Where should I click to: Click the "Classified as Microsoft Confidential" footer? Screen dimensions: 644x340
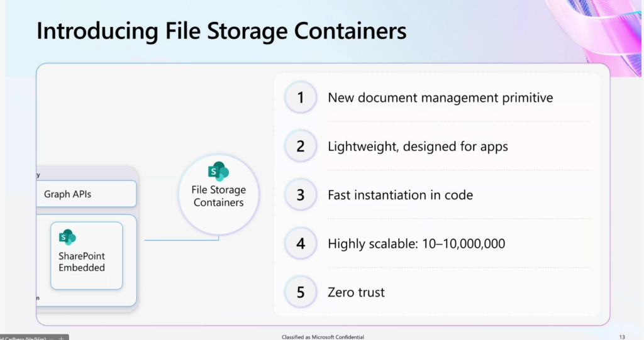[323, 337]
